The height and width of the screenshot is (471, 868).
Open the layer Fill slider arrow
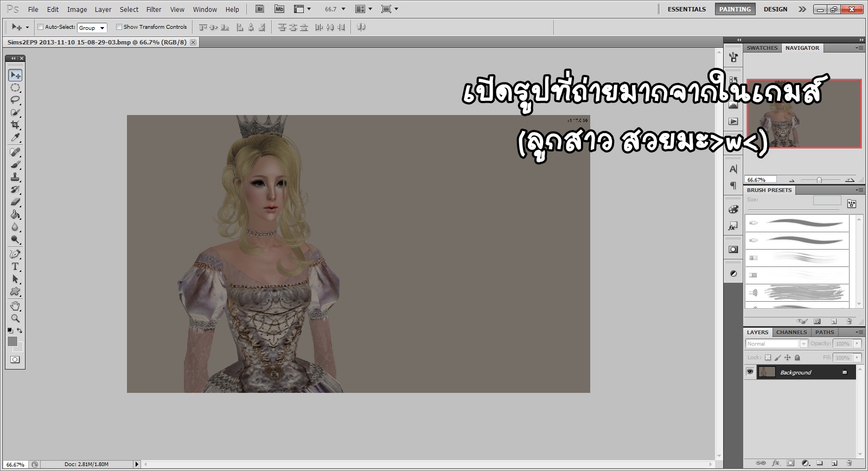[857, 358]
